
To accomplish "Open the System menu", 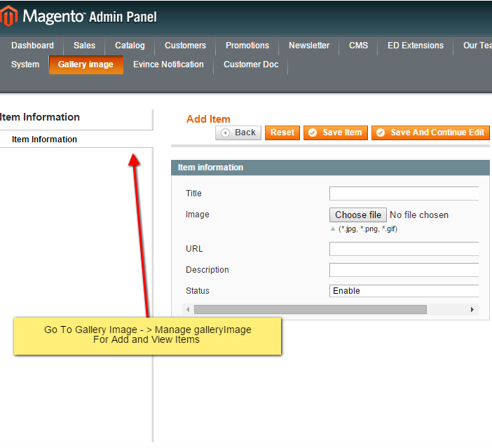I will point(25,65).
